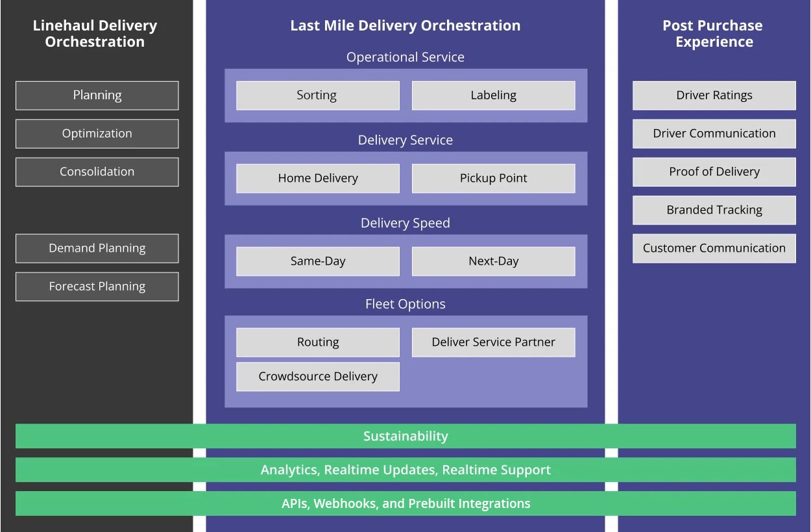This screenshot has width=811, height=532.
Task: Open the Forecast Planning box
Action: [x=97, y=287]
